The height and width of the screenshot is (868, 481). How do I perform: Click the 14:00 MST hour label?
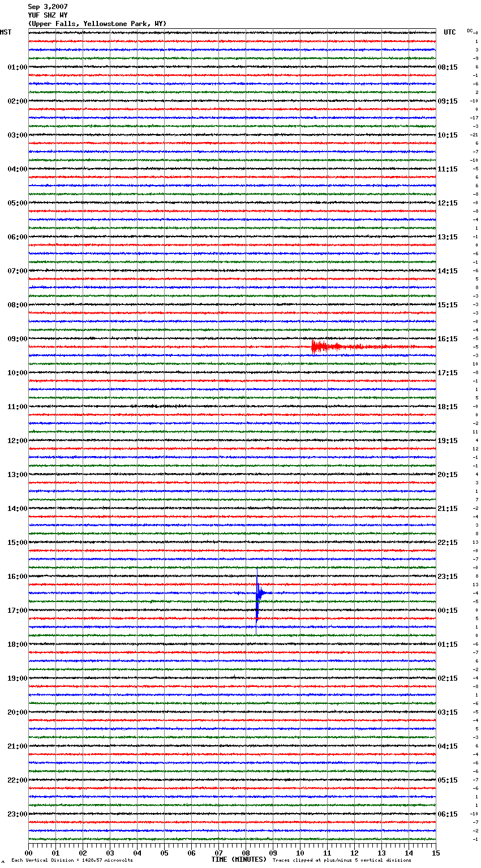point(18,509)
